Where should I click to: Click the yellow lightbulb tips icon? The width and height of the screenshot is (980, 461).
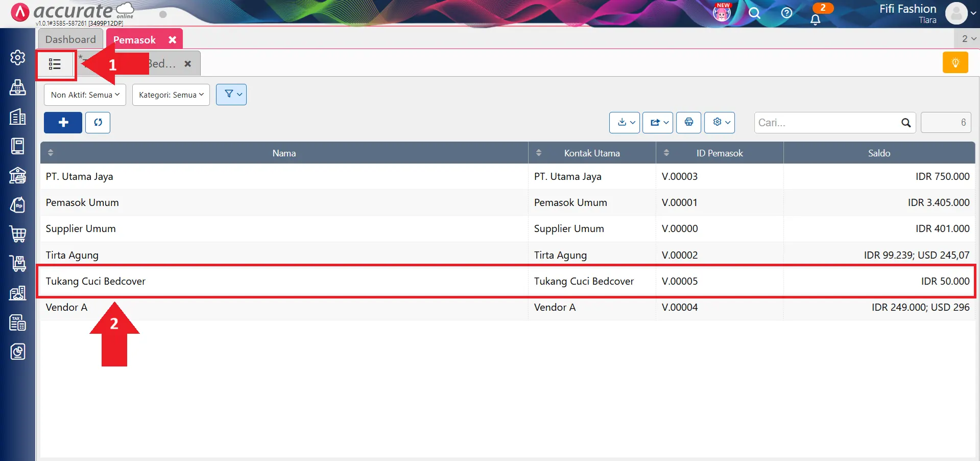coord(955,63)
